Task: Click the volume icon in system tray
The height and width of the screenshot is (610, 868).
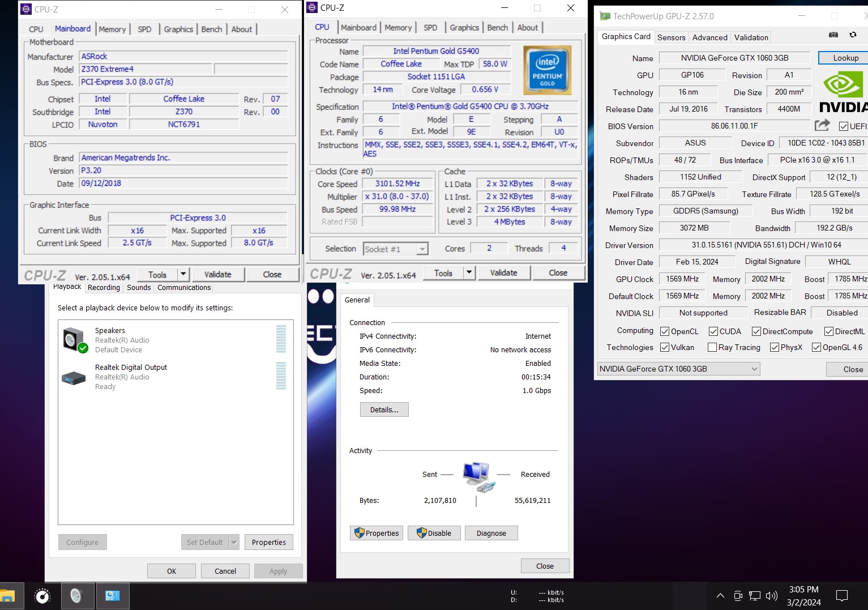Action: (771, 596)
